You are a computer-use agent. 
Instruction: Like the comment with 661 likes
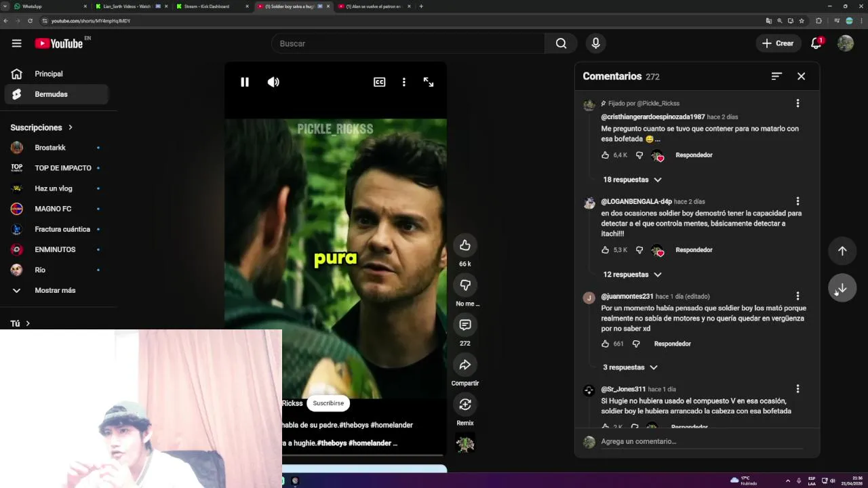click(x=605, y=344)
